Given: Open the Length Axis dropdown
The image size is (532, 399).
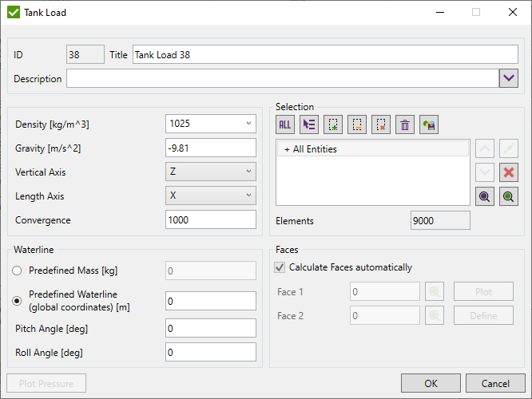Looking at the screenshot, I should point(248,196).
